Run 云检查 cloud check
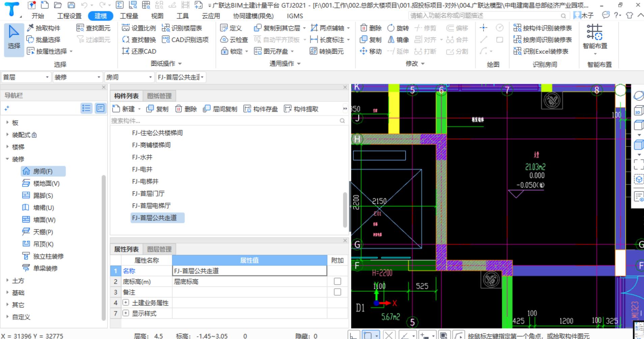This screenshot has height=339, width=644. (234, 40)
